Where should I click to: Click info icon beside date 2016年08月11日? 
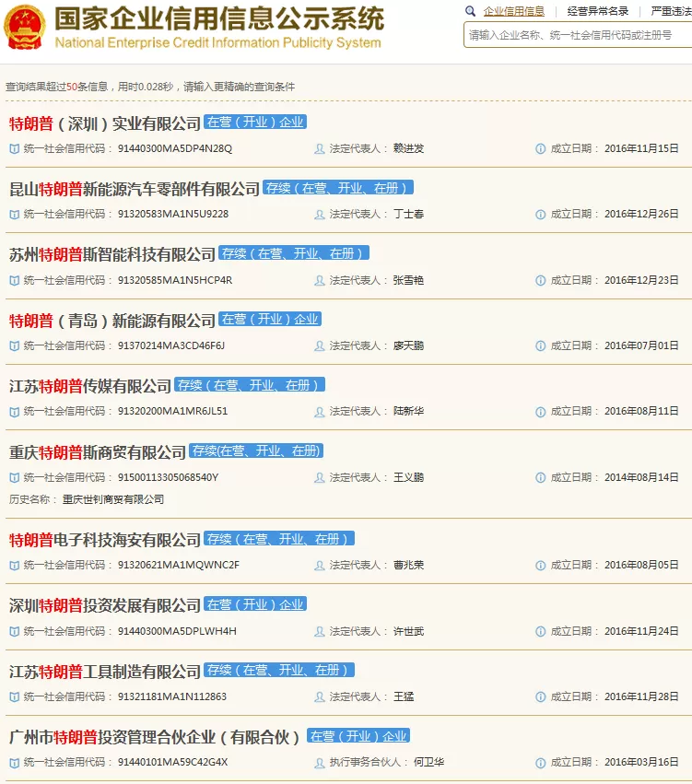pyautogui.click(x=541, y=412)
